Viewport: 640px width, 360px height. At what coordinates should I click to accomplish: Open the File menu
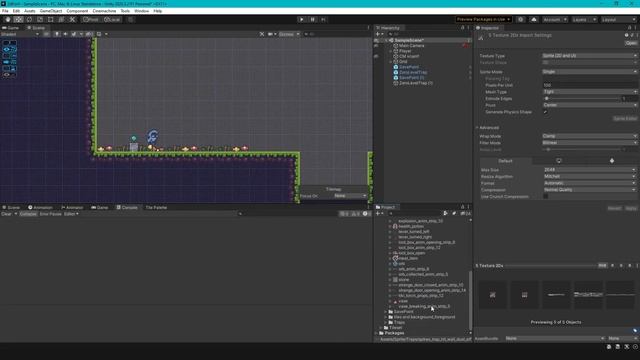(x=5, y=11)
